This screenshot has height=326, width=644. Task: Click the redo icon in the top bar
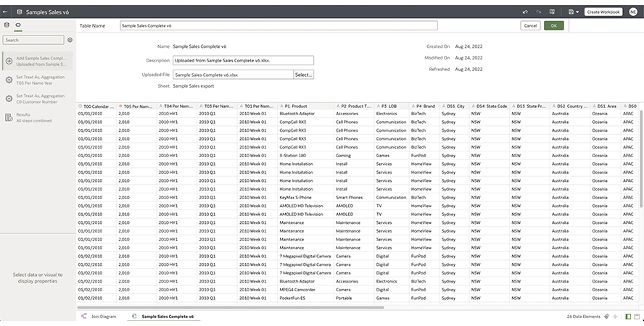pyautogui.click(x=538, y=12)
